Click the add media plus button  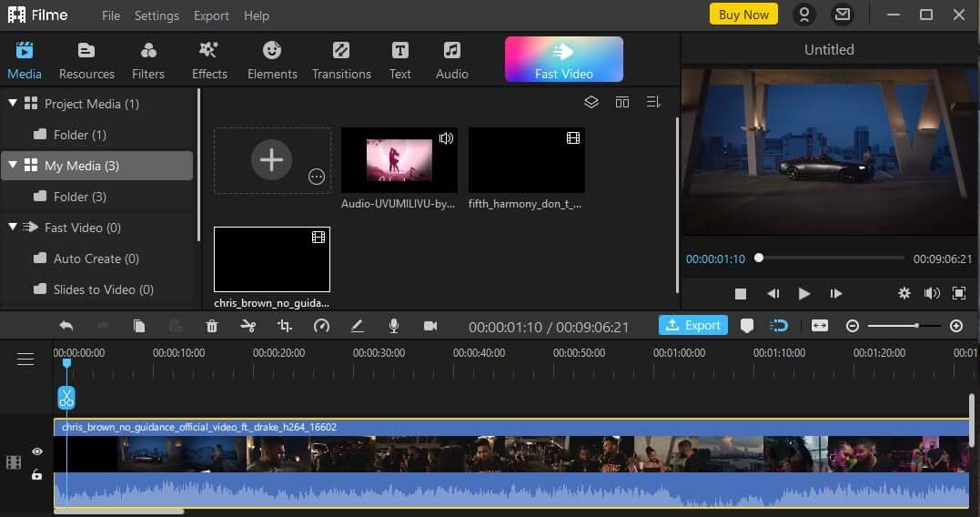click(x=271, y=160)
